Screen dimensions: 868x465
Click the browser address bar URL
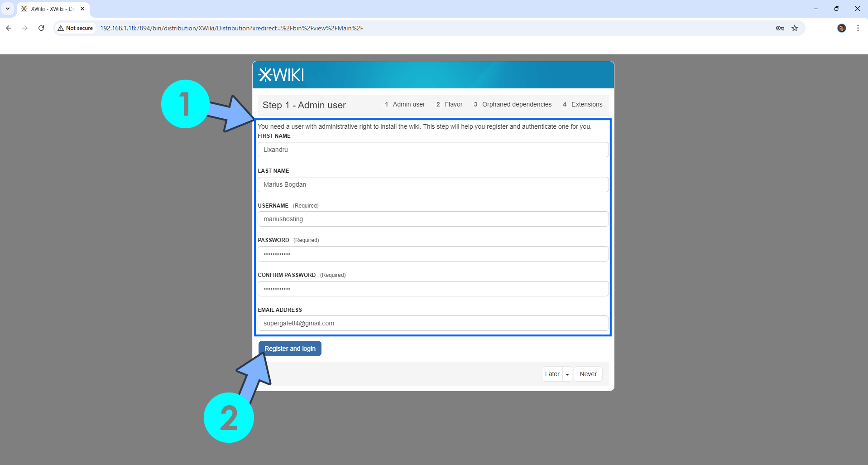click(232, 28)
